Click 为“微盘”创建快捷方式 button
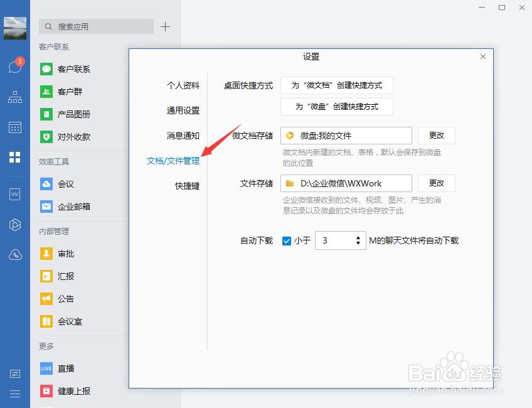This screenshot has height=408, width=532. click(336, 107)
